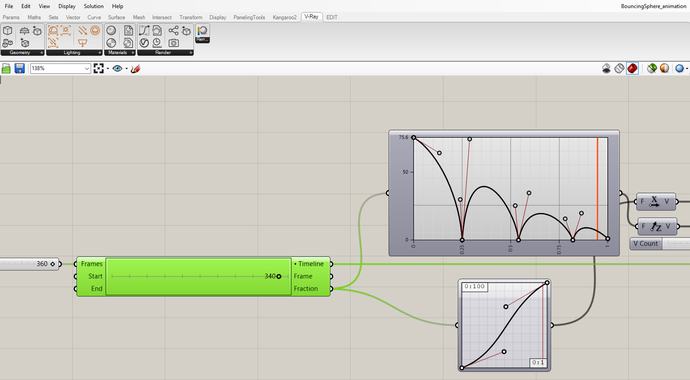Click the sketch brush icon in canvas toolbar

136,69
